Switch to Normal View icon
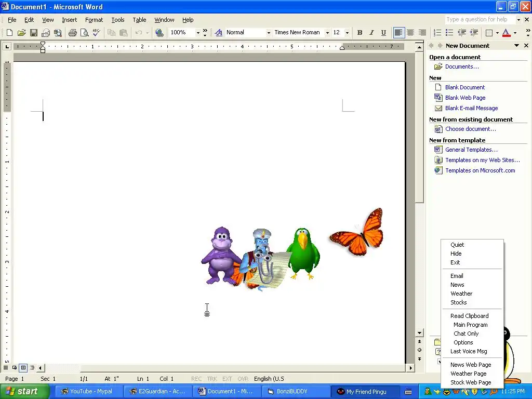The height and width of the screenshot is (399, 532). 6,367
